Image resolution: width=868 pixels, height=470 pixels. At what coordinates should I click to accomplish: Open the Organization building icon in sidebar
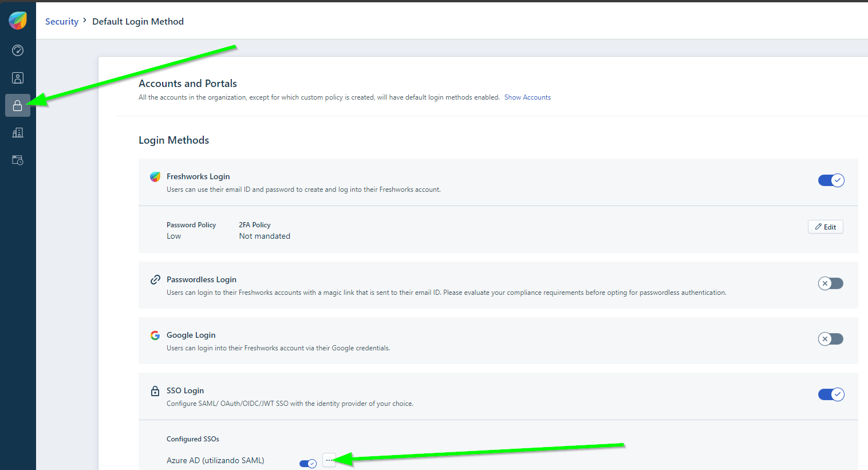pyautogui.click(x=18, y=133)
